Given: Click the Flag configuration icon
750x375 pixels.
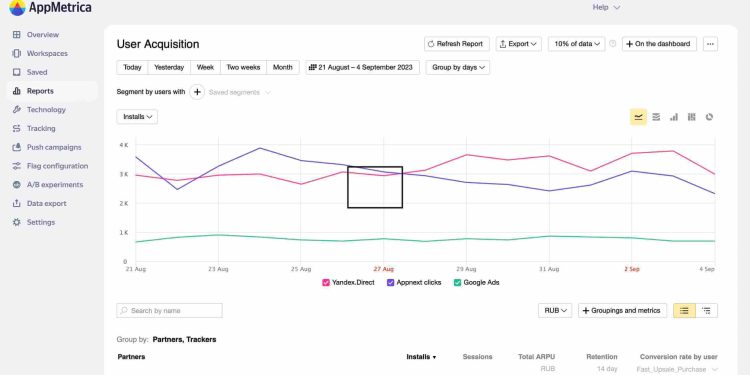Looking at the screenshot, I should pos(17,166).
